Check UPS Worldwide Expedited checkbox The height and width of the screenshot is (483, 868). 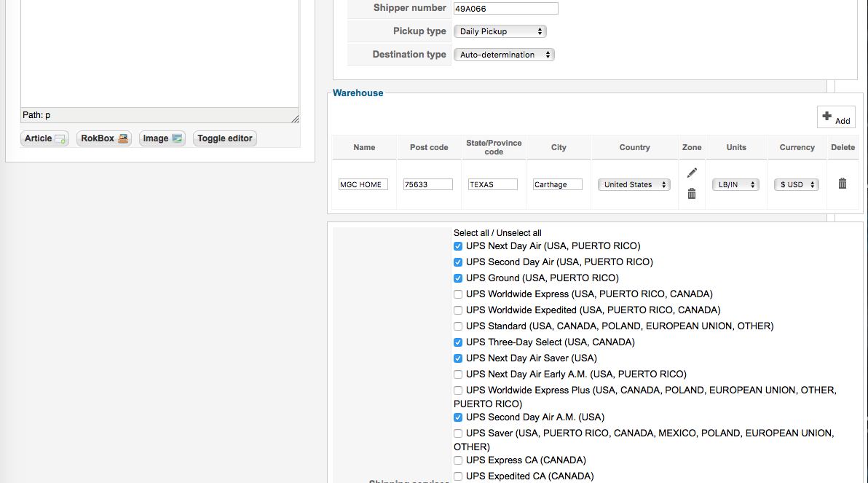pos(458,310)
